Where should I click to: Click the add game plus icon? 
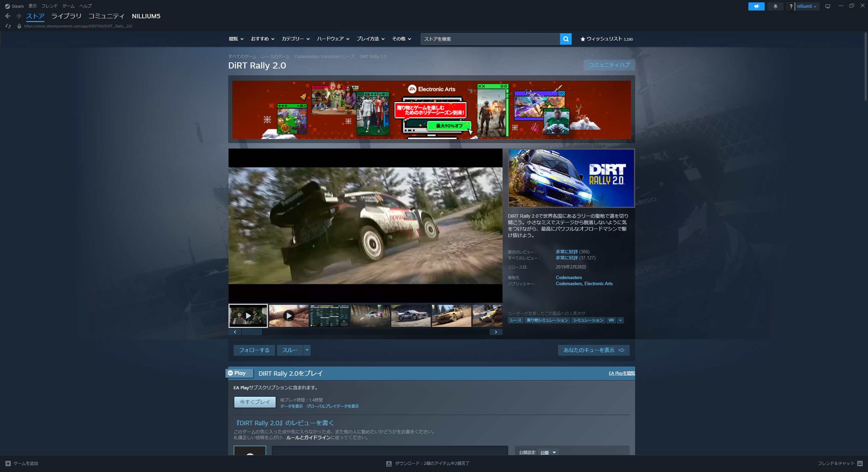8,464
